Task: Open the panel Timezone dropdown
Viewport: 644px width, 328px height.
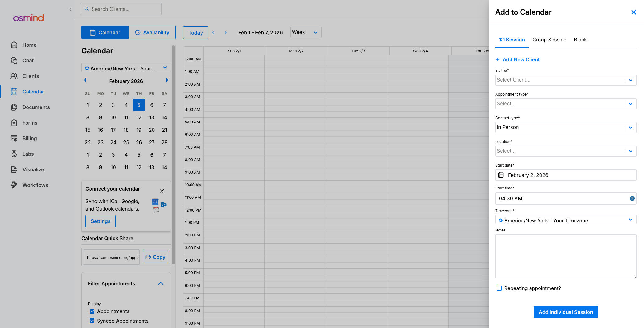Action: (x=566, y=220)
